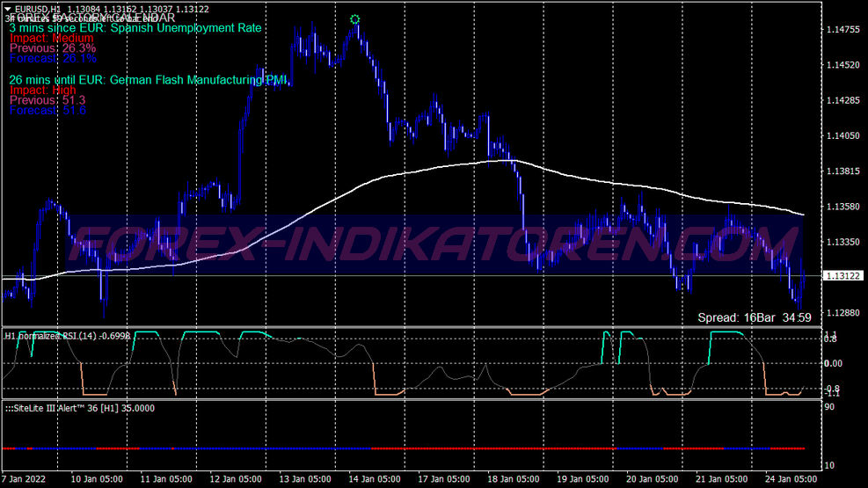Click the 'Previous: 26.3%' value

[x=53, y=48]
